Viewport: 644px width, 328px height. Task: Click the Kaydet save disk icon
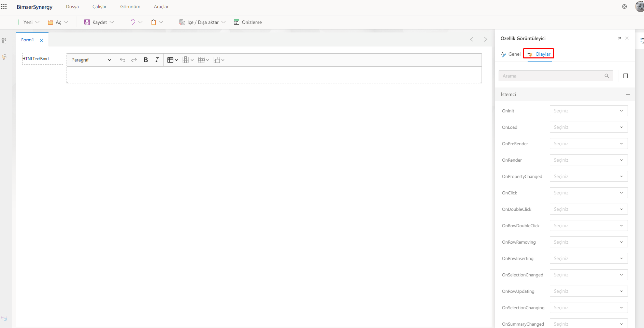point(87,22)
